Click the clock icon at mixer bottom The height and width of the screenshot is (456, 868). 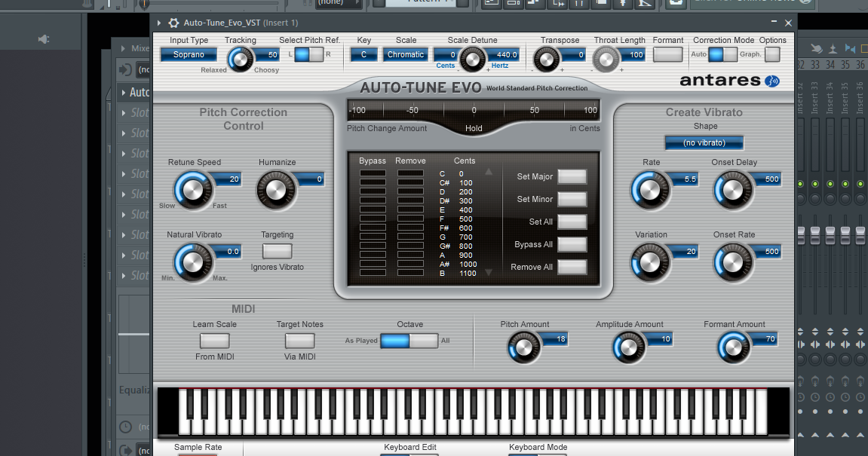126,427
